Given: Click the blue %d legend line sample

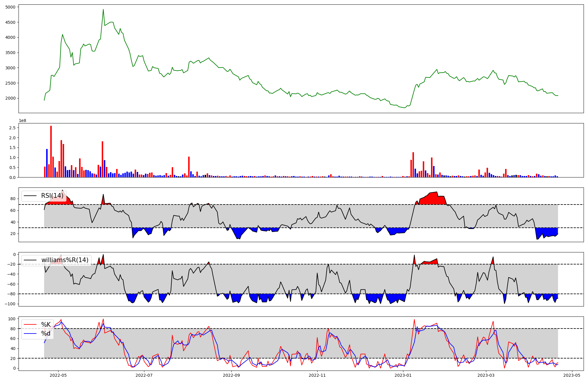Looking at the screenshot, I should (x=30, y=334).
